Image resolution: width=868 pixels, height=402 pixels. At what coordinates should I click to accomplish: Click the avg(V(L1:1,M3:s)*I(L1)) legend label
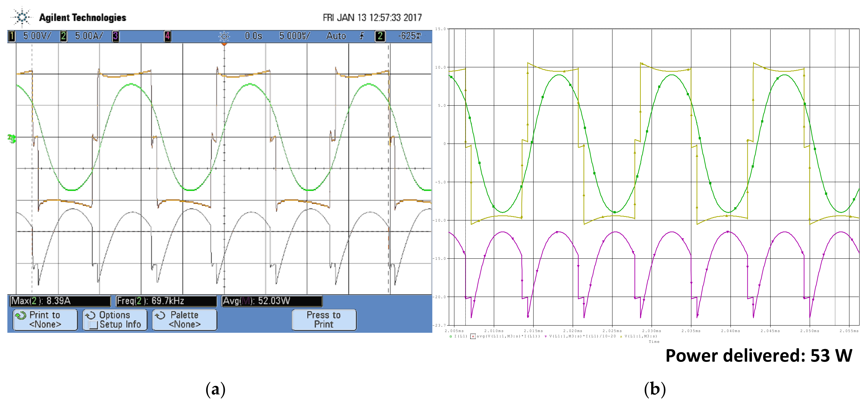[508, 336]
